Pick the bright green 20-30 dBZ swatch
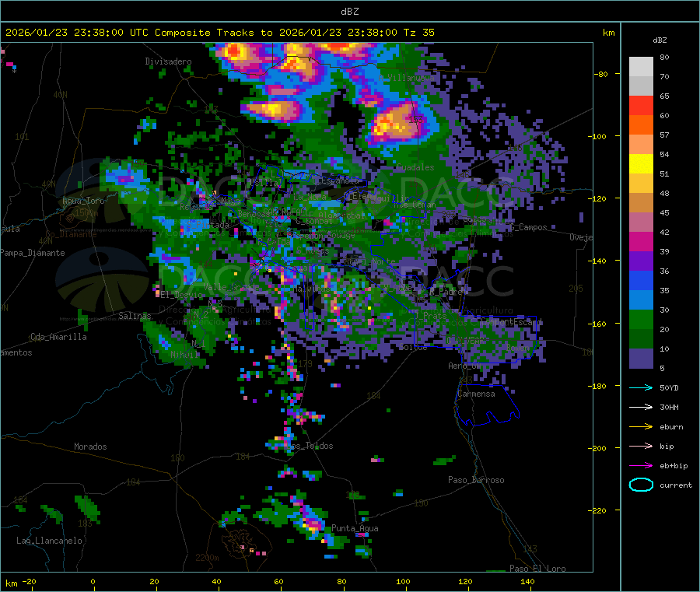This screenshot has width=700, height=592. (641, 320)
